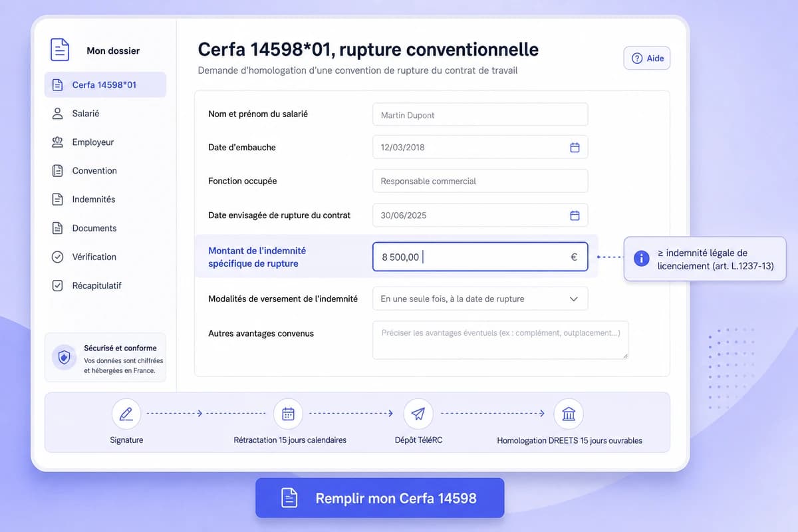Click the Homologation DREETS building icon
This screenshot has width=798, height=532.
point(569,414)
